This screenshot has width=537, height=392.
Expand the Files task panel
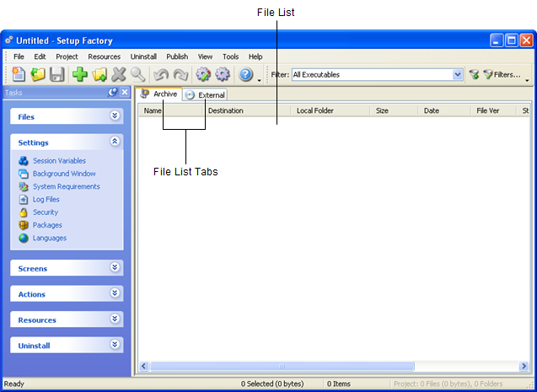click(115, 116)
